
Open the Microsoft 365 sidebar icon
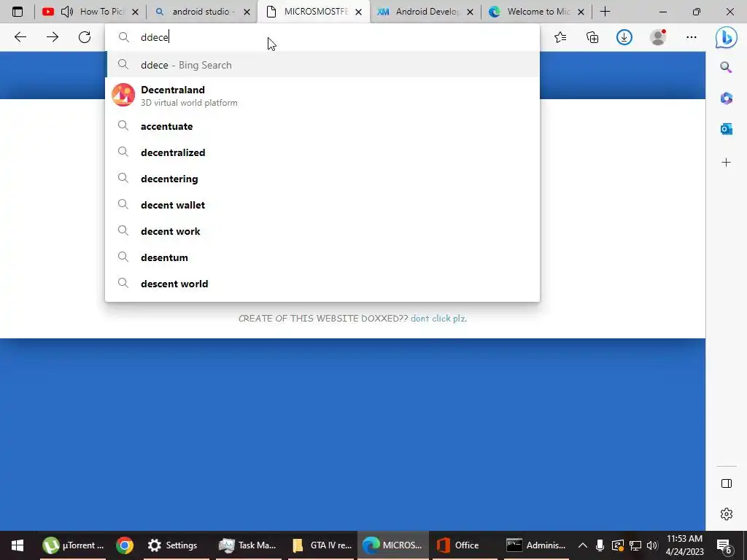[x=726, y=98]
